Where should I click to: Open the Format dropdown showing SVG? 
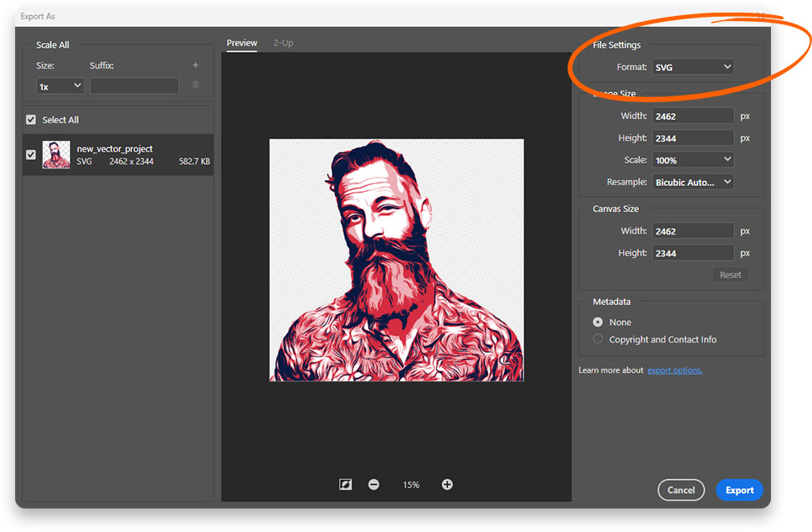coord(692,66)
